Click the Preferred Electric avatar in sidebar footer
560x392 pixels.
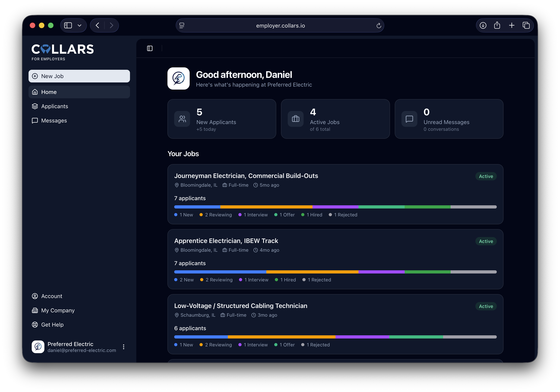[38, 347]
